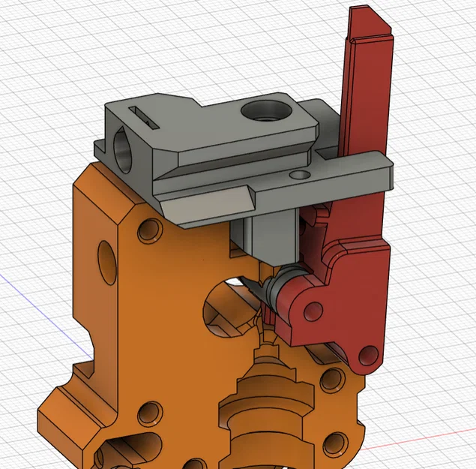Click orange housing screw hole below gray bracket
The height and width of the screenshot is (469, 476).
150,231
